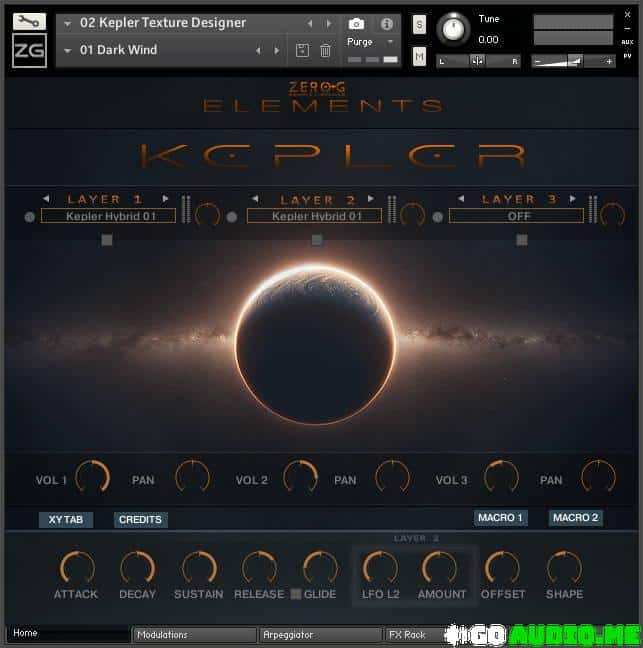Select the previous Layer 3 sound
Image resolution: width=643 pixels, height=648 pixels.
(461, 199)
